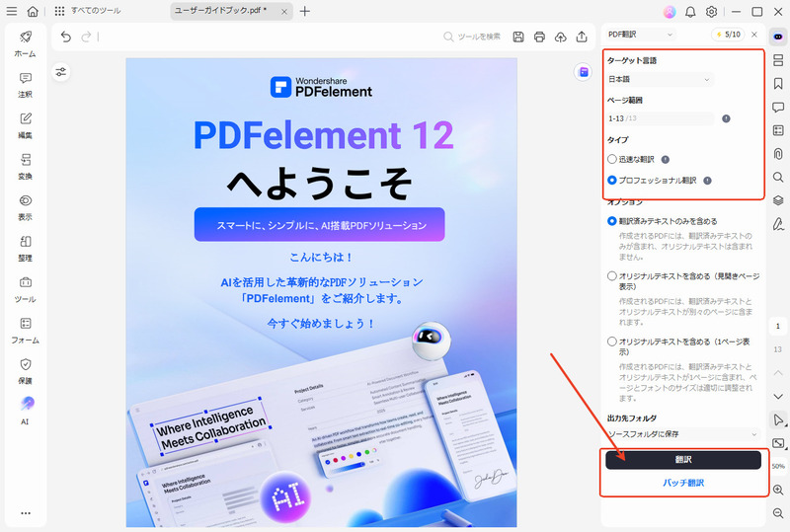Open 整理 organize pages tools
790x532 pixels.
[x=26, y=249]
